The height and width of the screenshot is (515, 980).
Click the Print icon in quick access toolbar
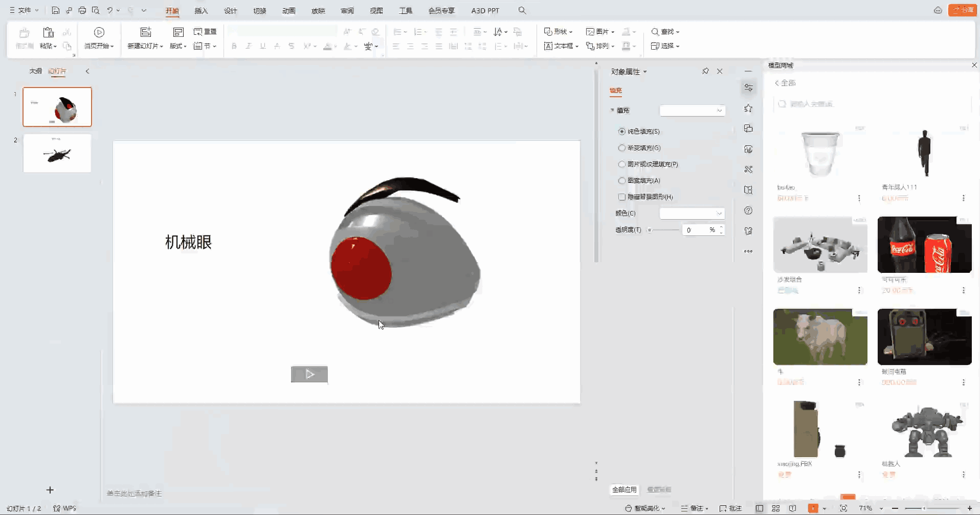pos(82,10)
